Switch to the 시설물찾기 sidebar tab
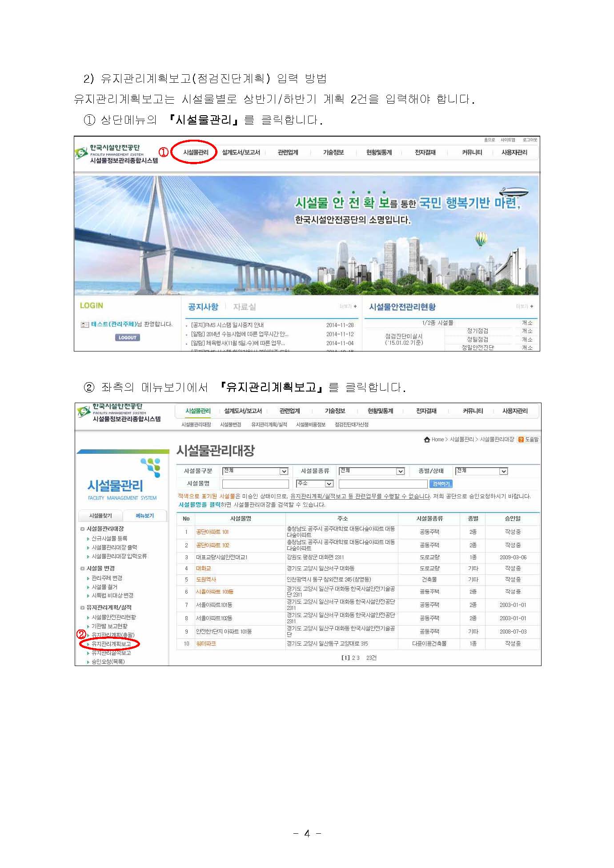614x868 pixels. tap(100, 516)
